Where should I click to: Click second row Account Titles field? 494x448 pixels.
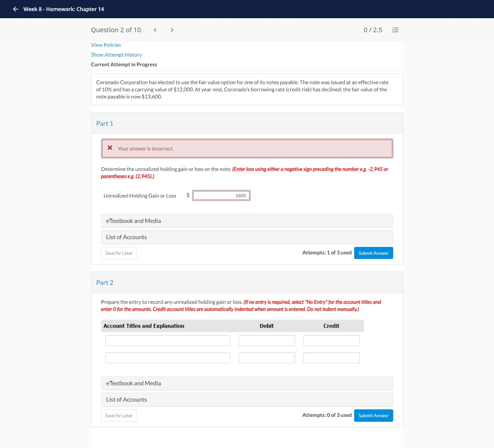[x=168, y=358]
